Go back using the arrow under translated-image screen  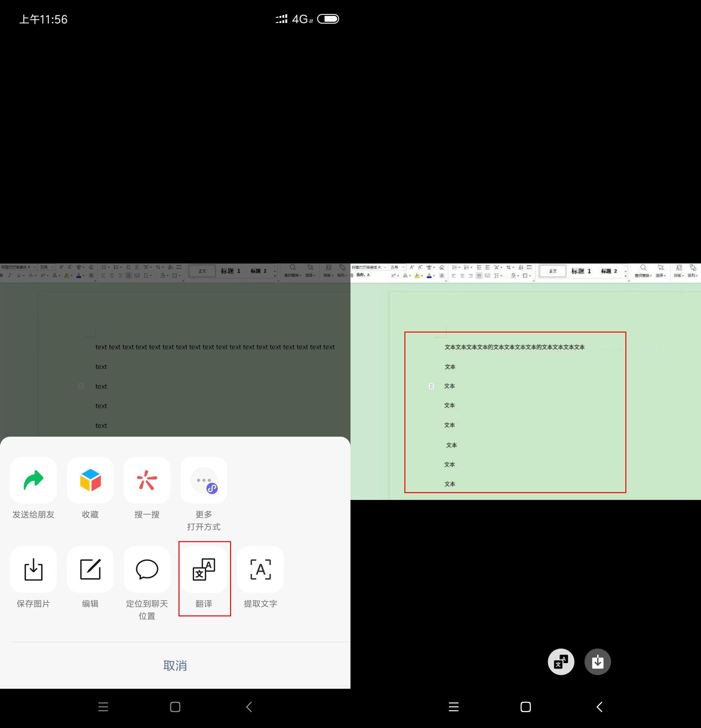[600, 707]
